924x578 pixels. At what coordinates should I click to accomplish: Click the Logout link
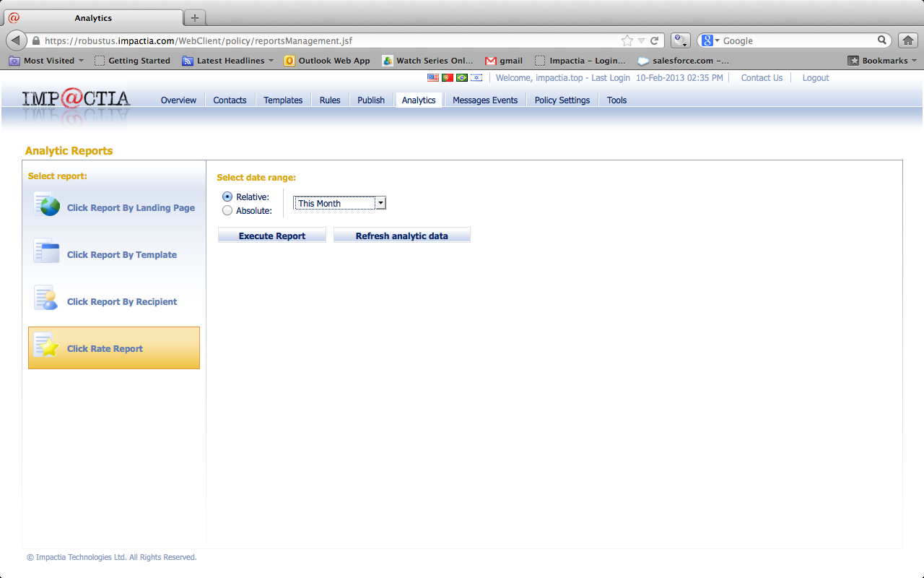point(815,77)
